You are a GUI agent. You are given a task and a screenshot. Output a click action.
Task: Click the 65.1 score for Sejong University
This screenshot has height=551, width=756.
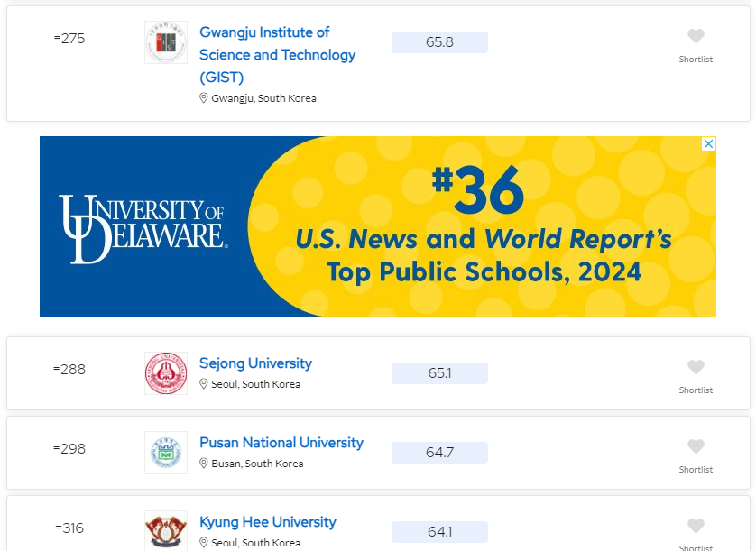(439, 373)
